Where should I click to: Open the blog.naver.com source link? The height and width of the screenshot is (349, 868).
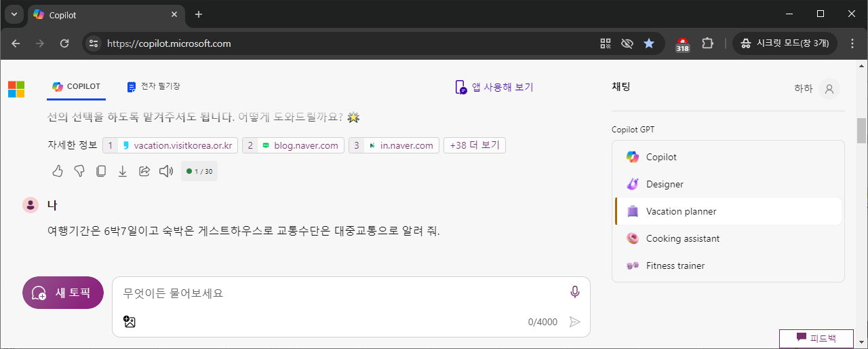pyautogui.click(x=293, y=145)
